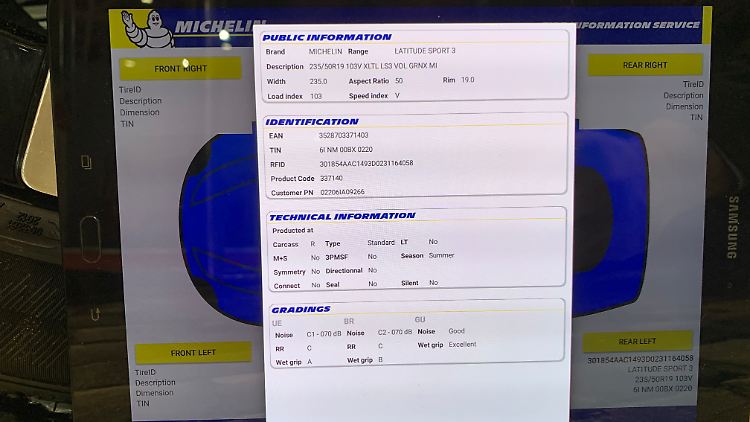
Task: Click speed index value V
Action: tap(397, 96)
